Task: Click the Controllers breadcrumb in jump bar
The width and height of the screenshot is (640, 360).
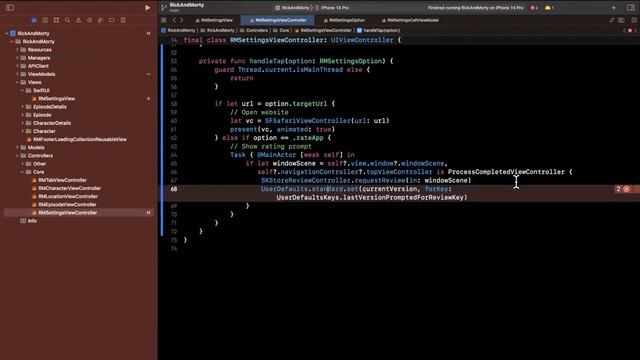Action: point(254,31)
